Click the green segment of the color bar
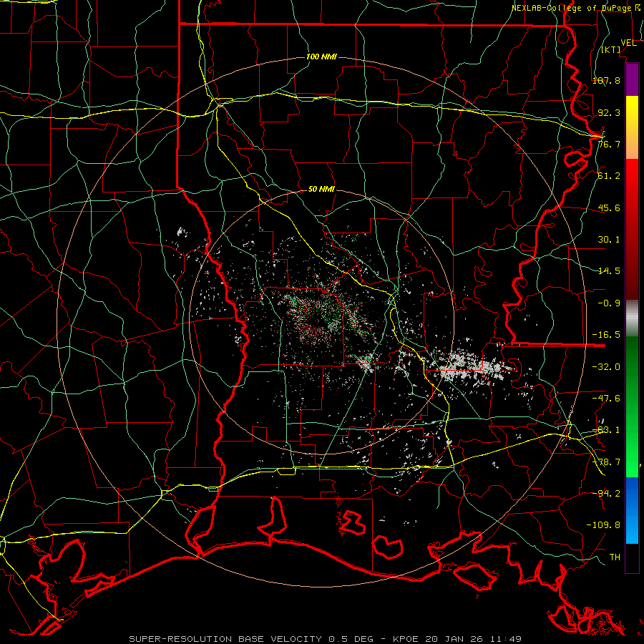Screen dimensions: 644x644 [632, 406]
